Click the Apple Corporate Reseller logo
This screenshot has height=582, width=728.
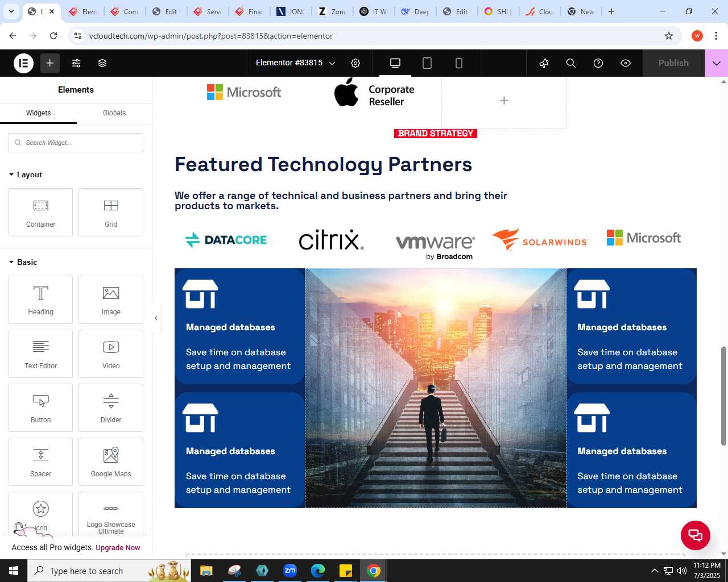[374, 93]
